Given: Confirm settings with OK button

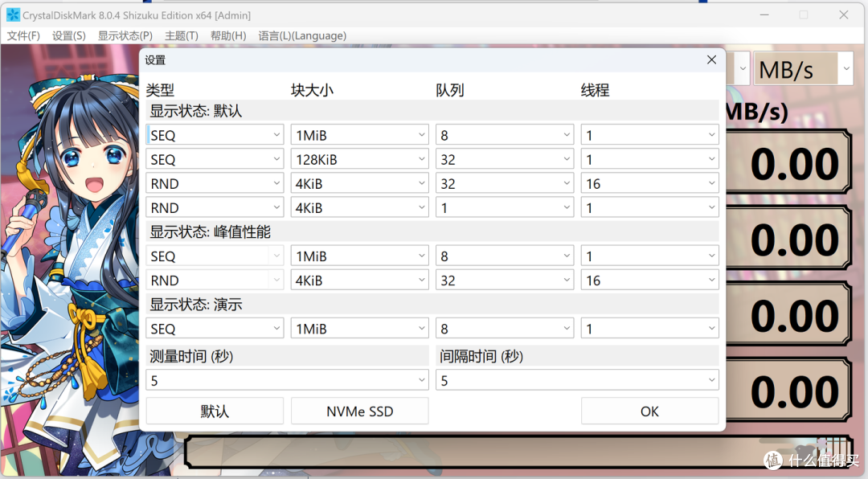Looking at the screenshot, I should click(650, 411).
